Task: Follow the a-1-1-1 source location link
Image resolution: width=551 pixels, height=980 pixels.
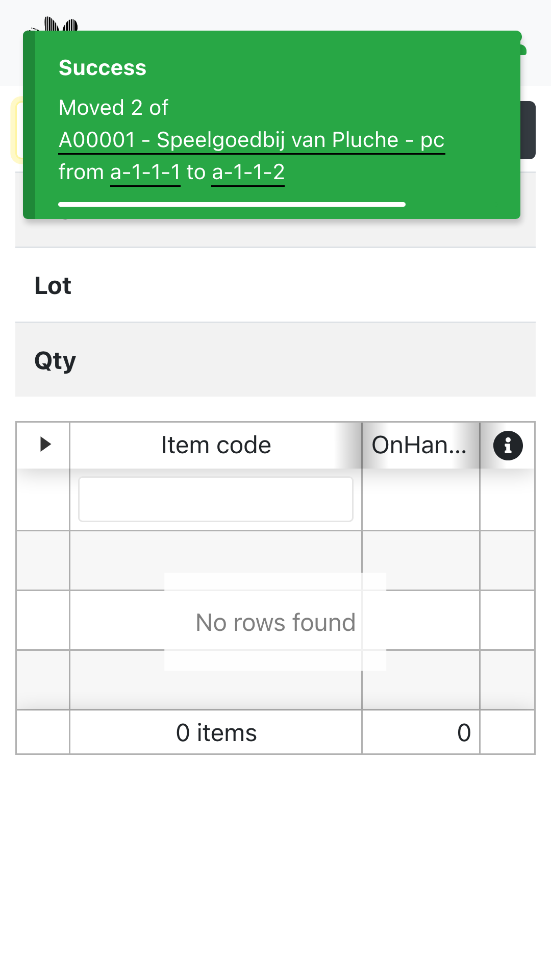Action: click(x=145, y=173)
